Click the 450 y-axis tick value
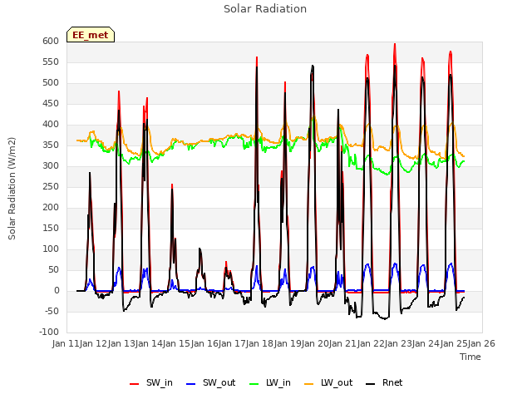 (51, 103)
